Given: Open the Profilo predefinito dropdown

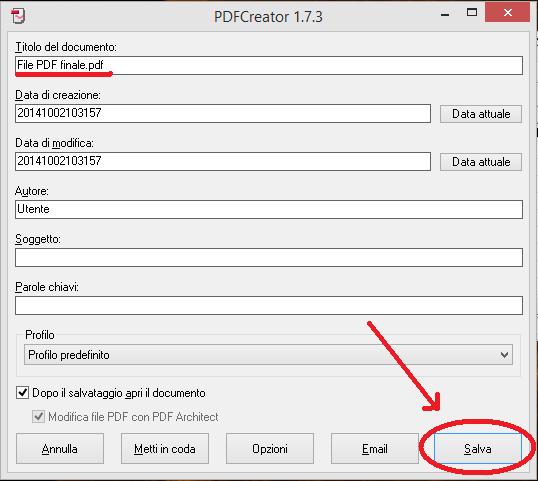Looking at the screenshot, I should (268, 354).
